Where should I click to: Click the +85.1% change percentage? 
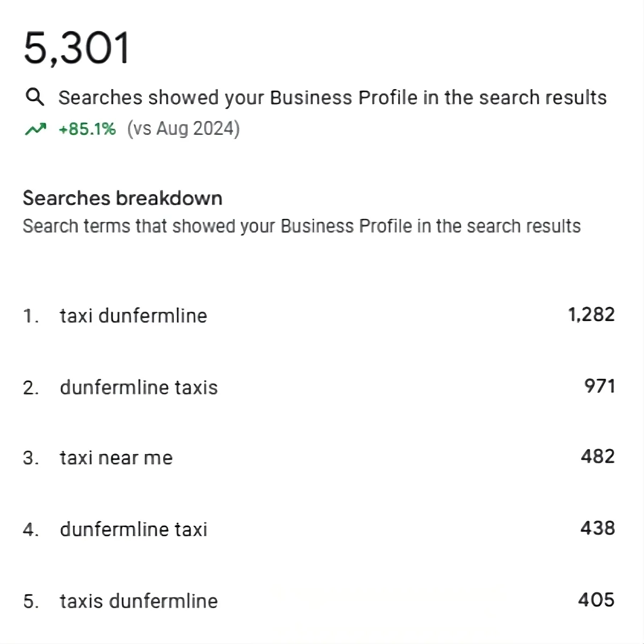pos(87,129)
